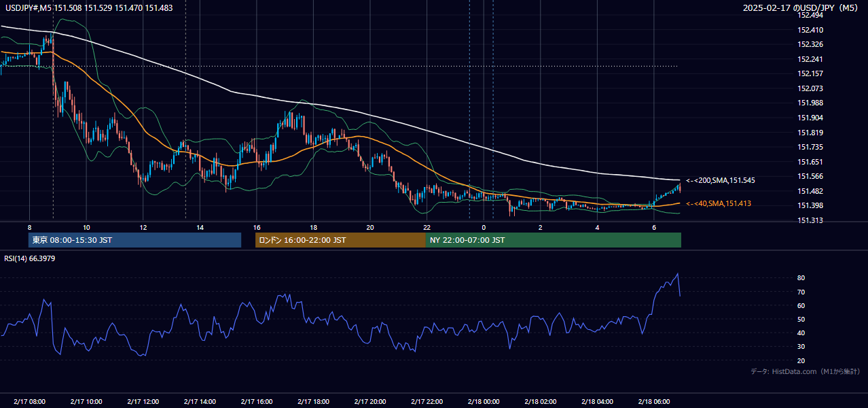868x408 pixels.
Task: Click the 2/18 06:00 time label
Action: [653, 402]
